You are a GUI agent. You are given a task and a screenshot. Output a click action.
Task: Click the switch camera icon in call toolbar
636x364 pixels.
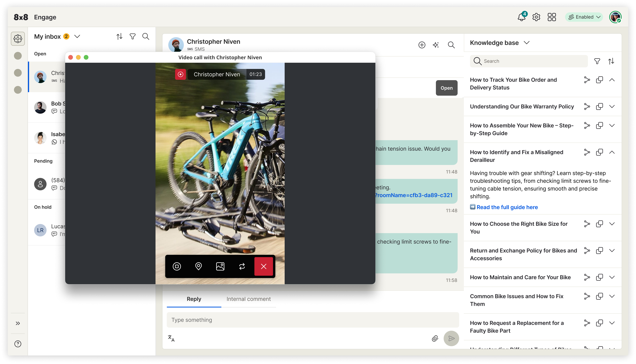pyautogui.click(x=242, y=266)
